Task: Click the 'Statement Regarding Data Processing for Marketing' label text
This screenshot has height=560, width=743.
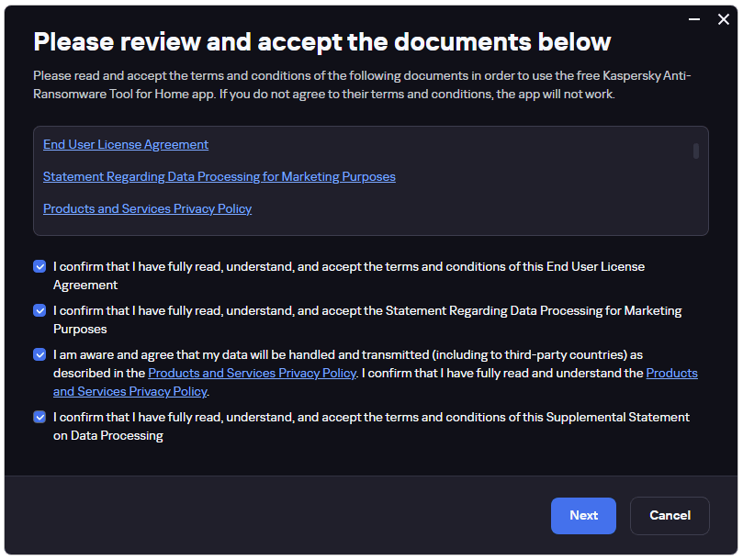Action: tap(534, 311)
